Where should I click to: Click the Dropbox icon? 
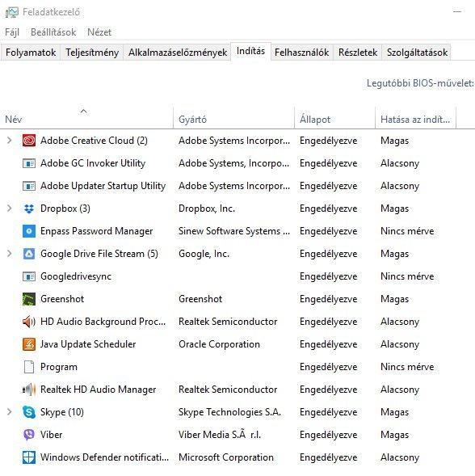click(x=29, y=209)
